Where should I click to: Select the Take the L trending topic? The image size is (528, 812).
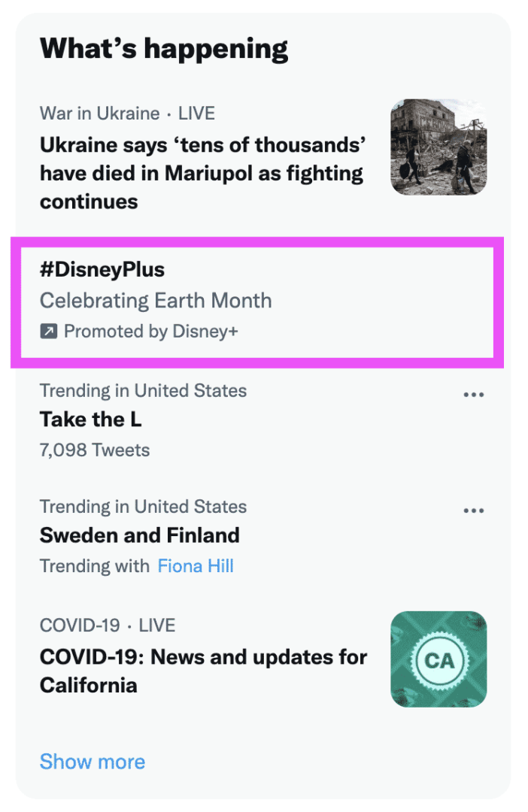pos(90,419)
